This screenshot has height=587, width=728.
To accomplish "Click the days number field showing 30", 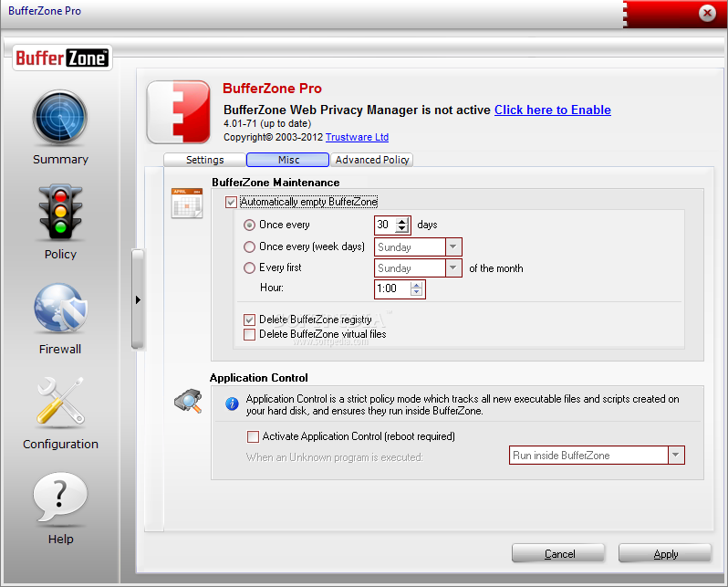I will pos(385,225).
